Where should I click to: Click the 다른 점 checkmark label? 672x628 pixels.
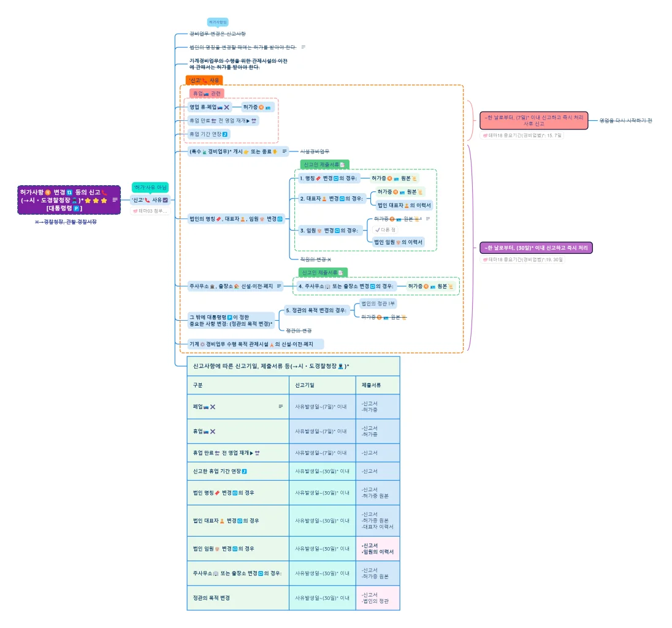click(385, 229)
